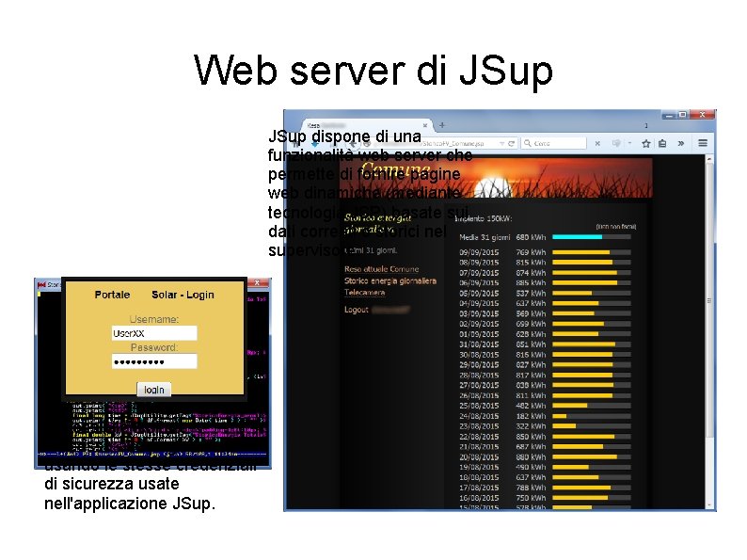Click the Password field in login dialog

(x=154, y=361)
